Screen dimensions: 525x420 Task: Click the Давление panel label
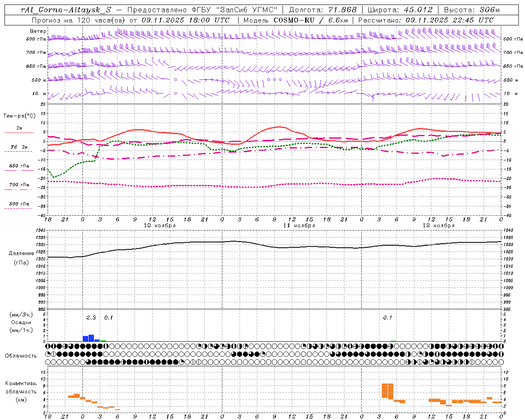[21, 253]
